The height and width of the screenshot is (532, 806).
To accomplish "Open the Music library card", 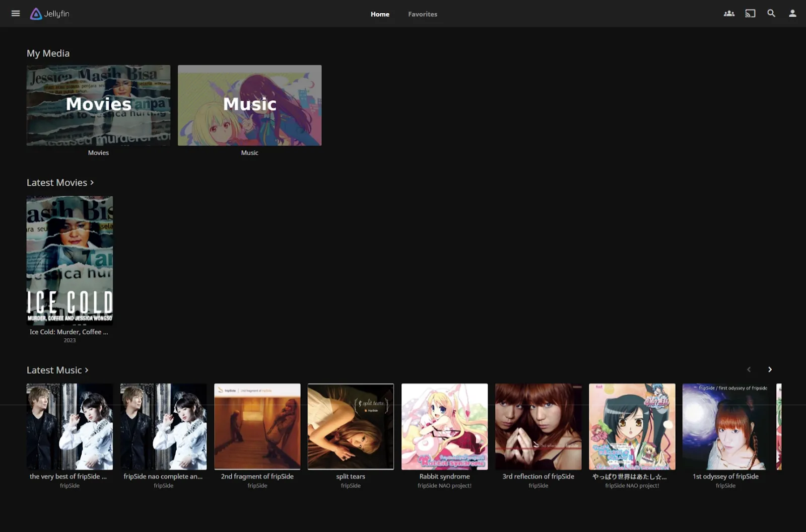I will pos(249,105).
